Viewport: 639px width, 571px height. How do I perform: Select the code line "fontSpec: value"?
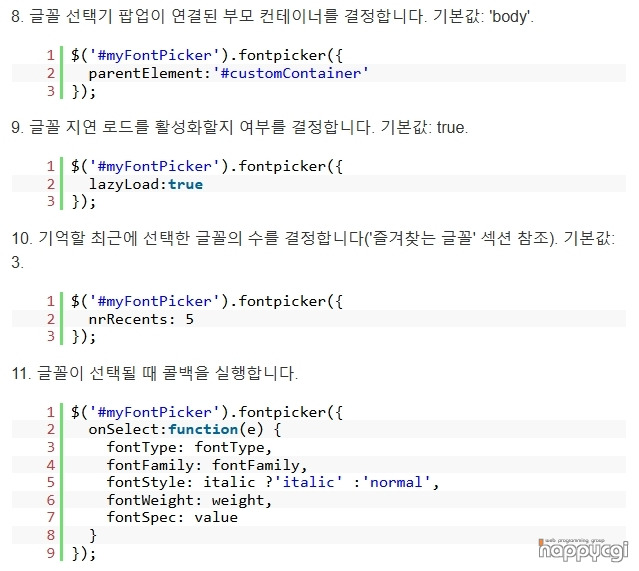pyautogui.click(x=172, y=518)
